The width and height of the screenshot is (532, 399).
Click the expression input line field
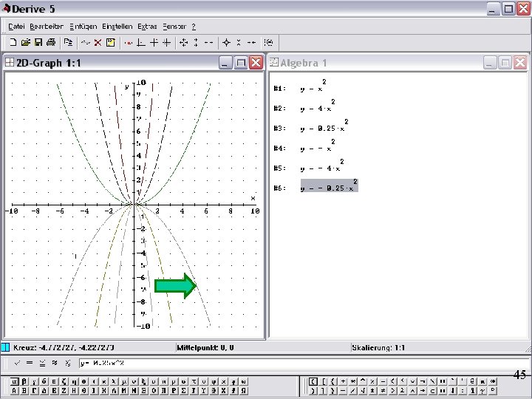pyautogui.click(x=304, y=363)
